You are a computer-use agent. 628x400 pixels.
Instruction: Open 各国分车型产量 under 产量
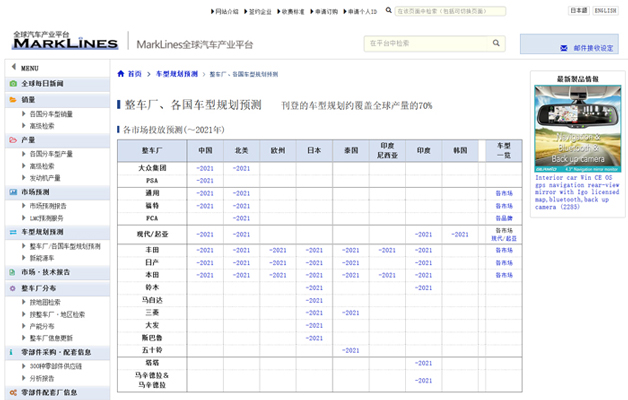tap(51, 154)
